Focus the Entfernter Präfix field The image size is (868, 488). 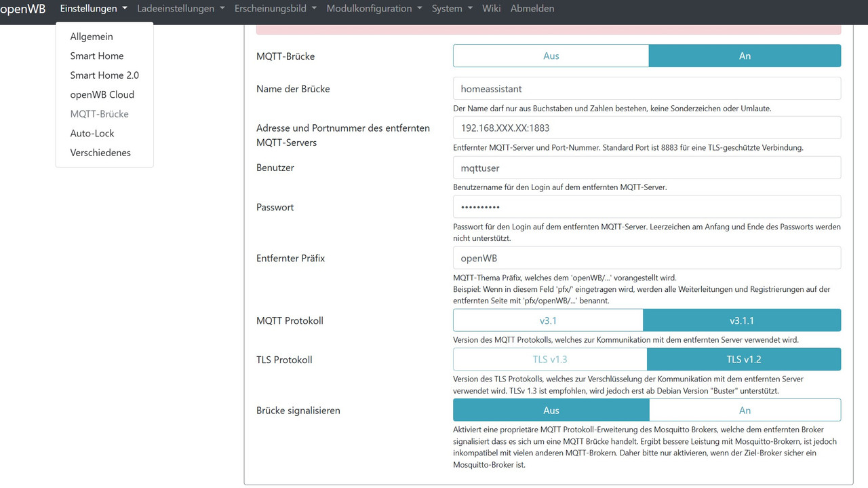[647, 258]
